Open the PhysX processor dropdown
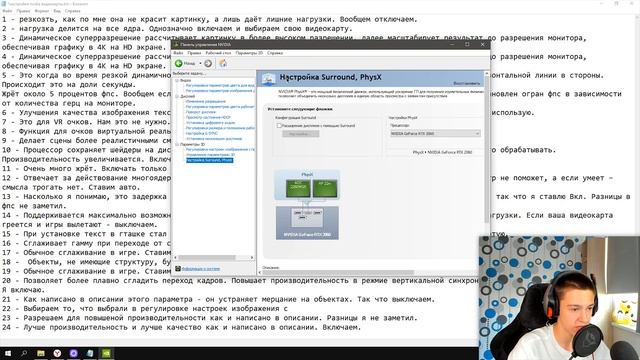The image size is (640, 360). click(435, 133)
